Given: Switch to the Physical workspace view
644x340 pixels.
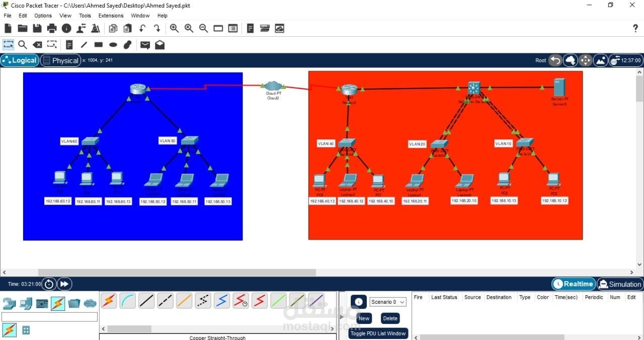Looking at the screenshot, I should pyautogui.click(x=60, y=60).
